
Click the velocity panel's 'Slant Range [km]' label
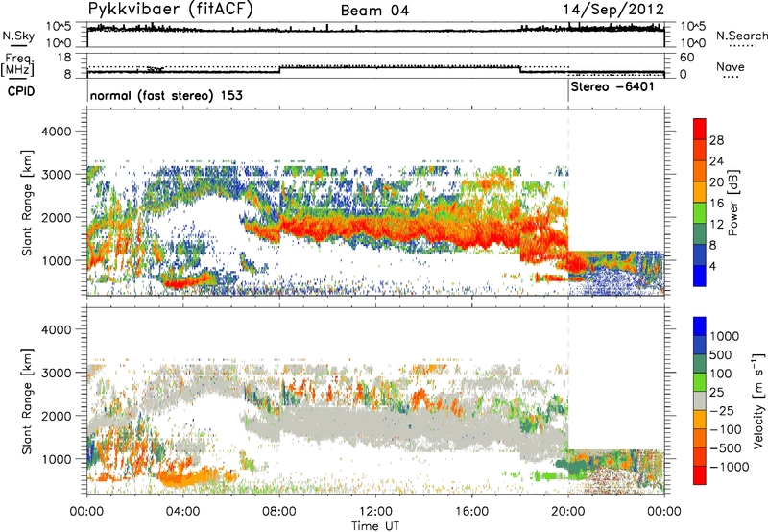click(x=27, y=401)
